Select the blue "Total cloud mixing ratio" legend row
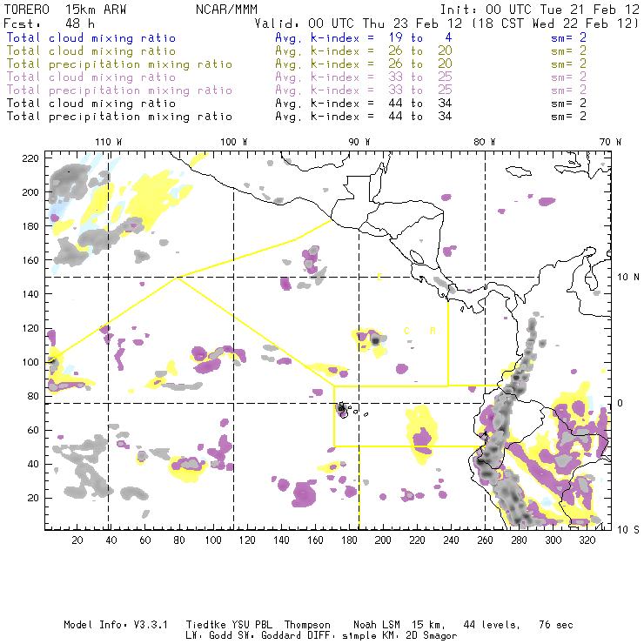 pos(91,37)
